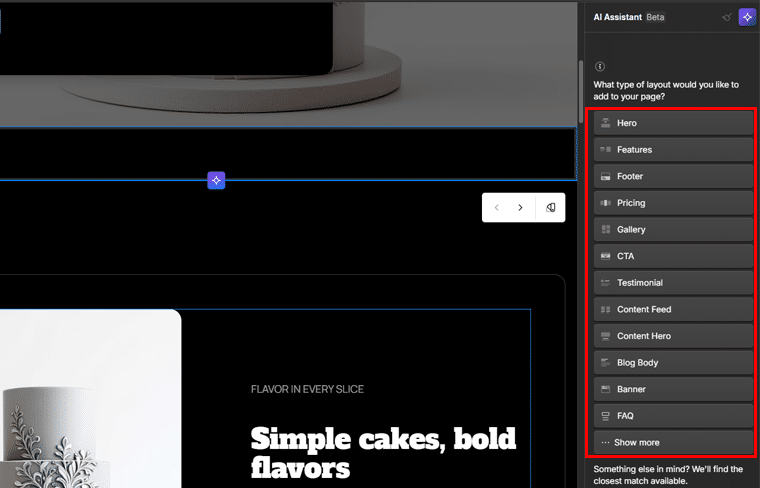The image size is (760, 488).
Task: Click the purple AI Assistant sparkle icon
Action: 747,17
